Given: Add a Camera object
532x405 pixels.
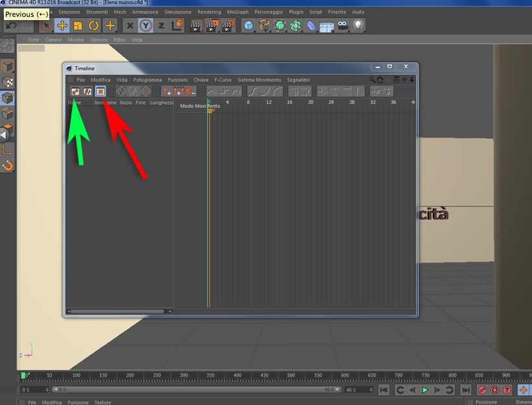Looking at the screenshot, I should 343,25.
